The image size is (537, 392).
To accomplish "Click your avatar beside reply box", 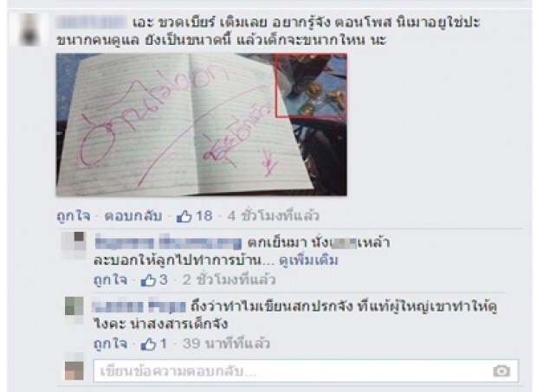I will tap(74, 367).
